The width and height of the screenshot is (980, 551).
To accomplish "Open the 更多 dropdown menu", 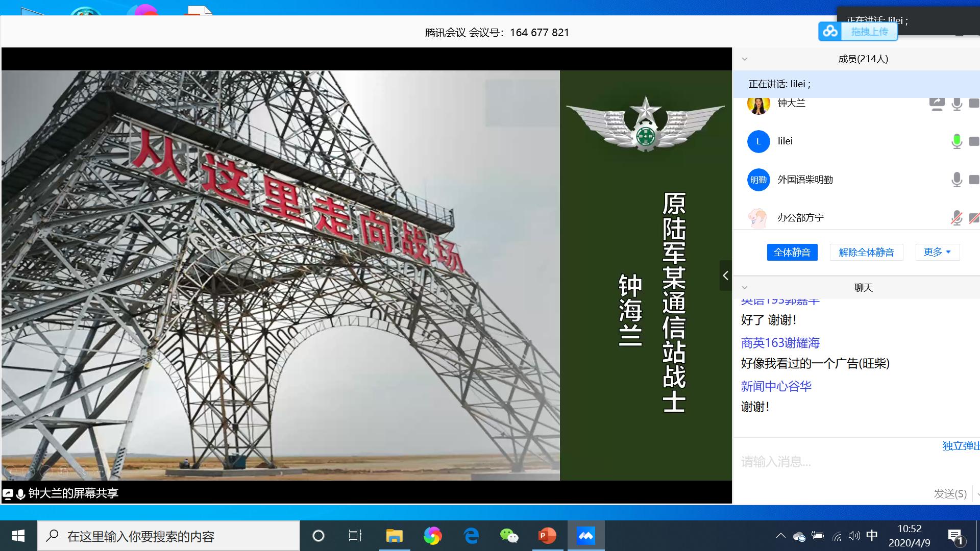I will click(x=937, y=252).
